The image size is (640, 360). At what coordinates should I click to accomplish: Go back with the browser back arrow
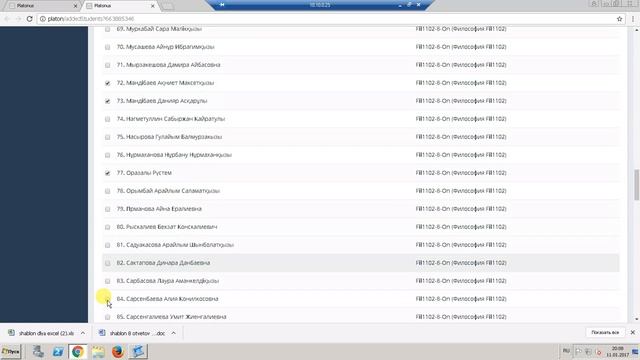pos(7,19)
